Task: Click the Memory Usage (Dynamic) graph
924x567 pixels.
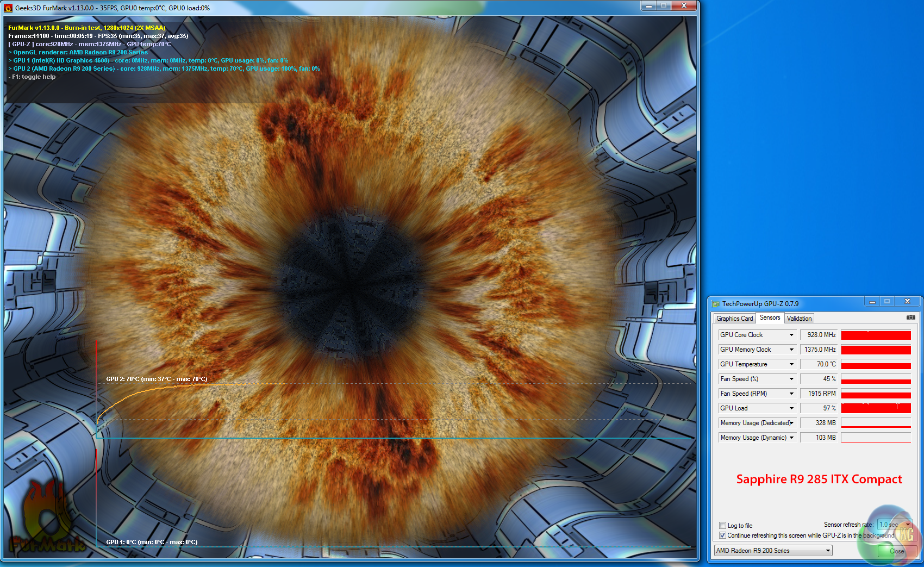Action: (x=876, y=438)
